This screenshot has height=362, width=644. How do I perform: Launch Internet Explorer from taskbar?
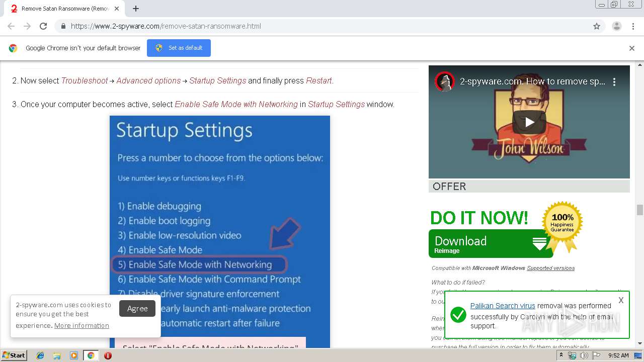[40, 355]
